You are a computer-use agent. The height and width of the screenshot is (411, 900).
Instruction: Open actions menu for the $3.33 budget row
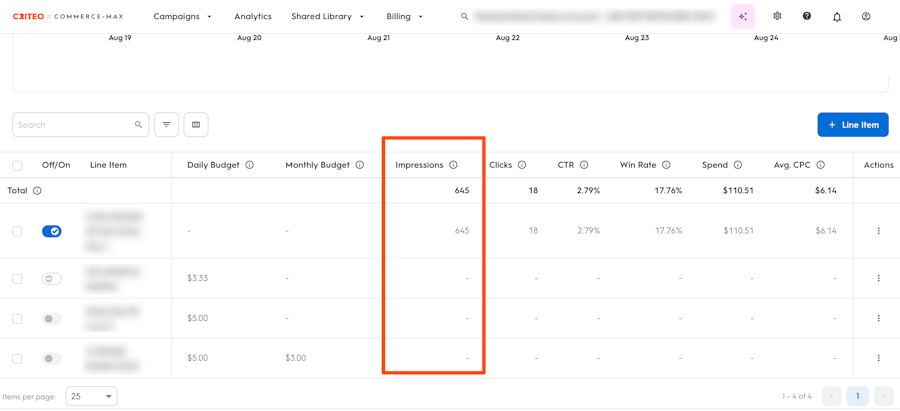(878, 278)
